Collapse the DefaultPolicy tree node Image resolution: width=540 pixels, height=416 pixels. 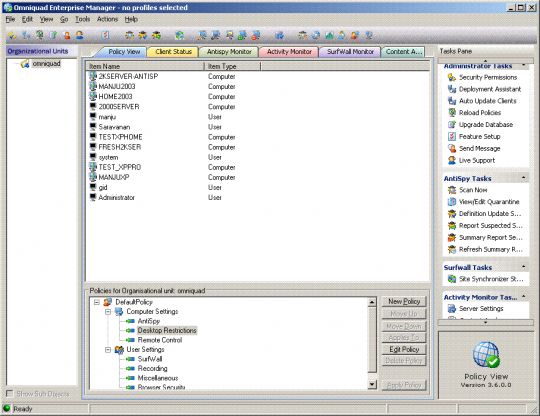[97, 302]
